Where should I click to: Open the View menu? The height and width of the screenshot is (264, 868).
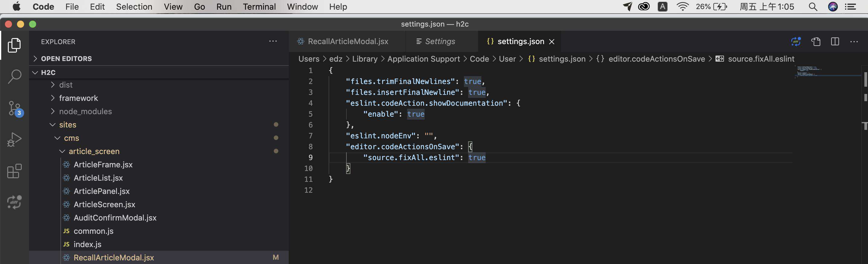(173, 6)
